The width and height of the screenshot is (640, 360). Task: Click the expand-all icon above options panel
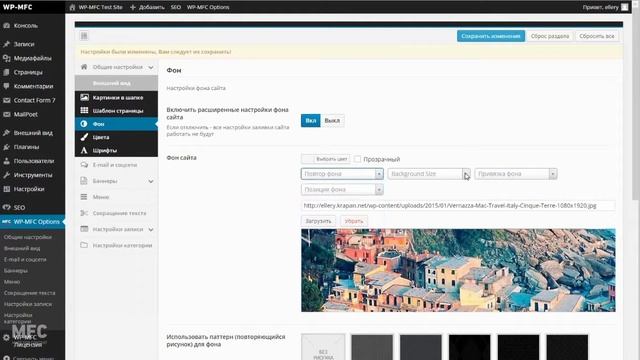[84, 36]
